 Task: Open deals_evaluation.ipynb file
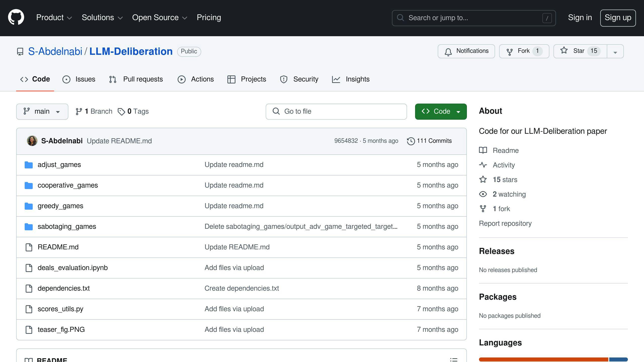(x=73, y=268)
